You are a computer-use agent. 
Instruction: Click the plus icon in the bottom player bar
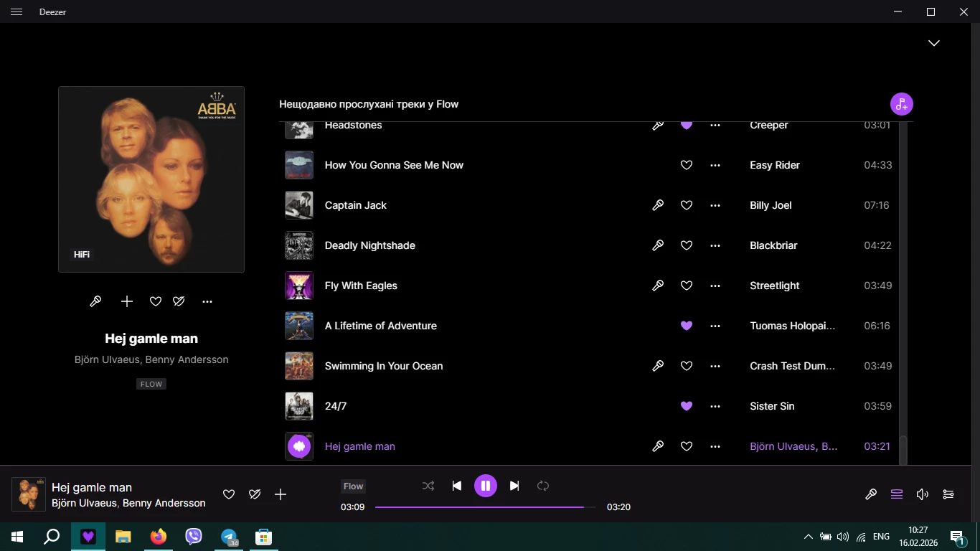281,494
